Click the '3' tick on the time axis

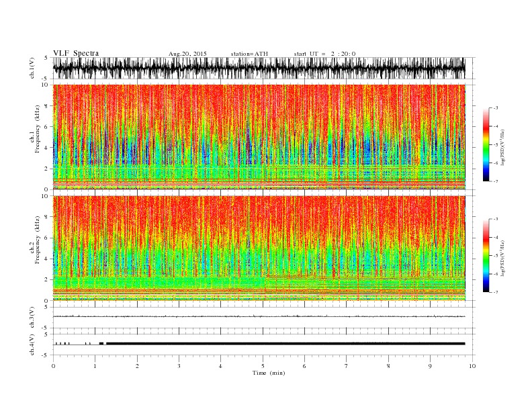pos(179,366)
